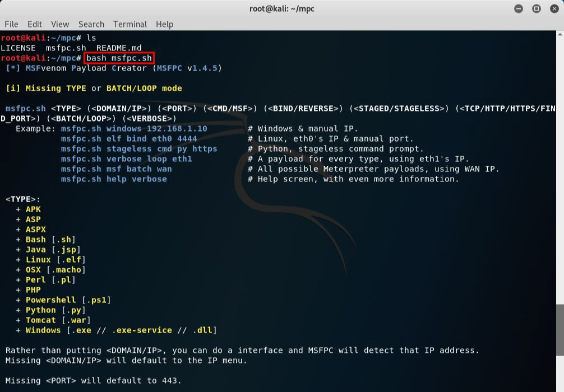
Task: Click the 'Bash [.sh]' type entry
Action: pos(50,239)
